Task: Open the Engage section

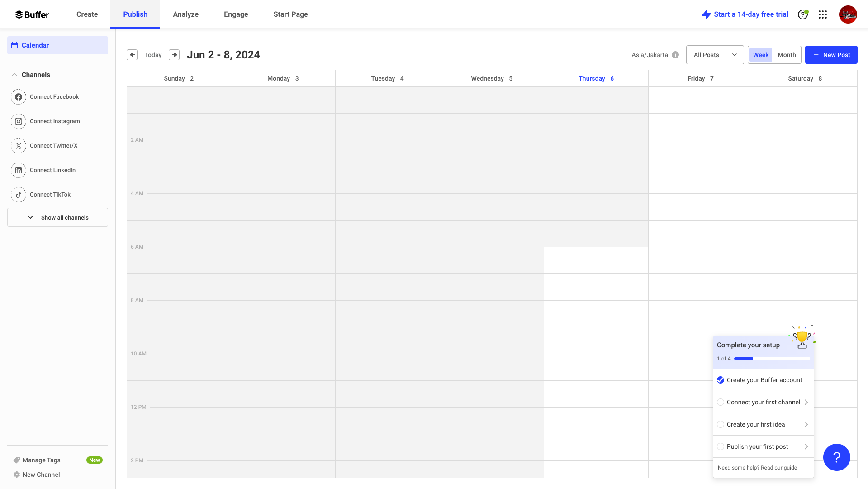Action: click(x=236, y=14)
